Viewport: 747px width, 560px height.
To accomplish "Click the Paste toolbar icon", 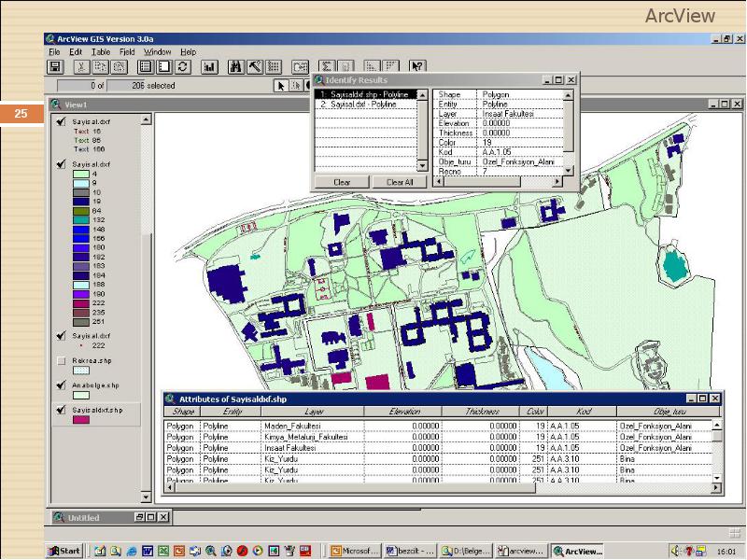I will click(x=120, y=67).
